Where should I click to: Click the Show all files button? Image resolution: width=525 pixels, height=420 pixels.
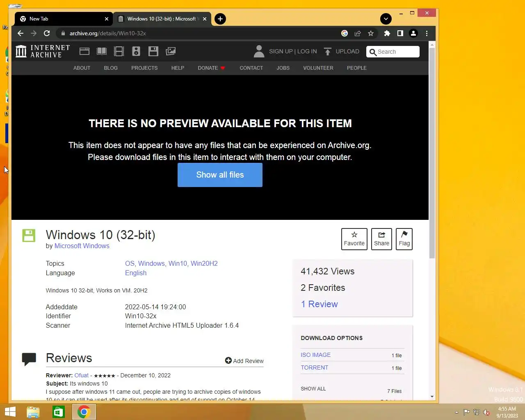coord(220,175)
